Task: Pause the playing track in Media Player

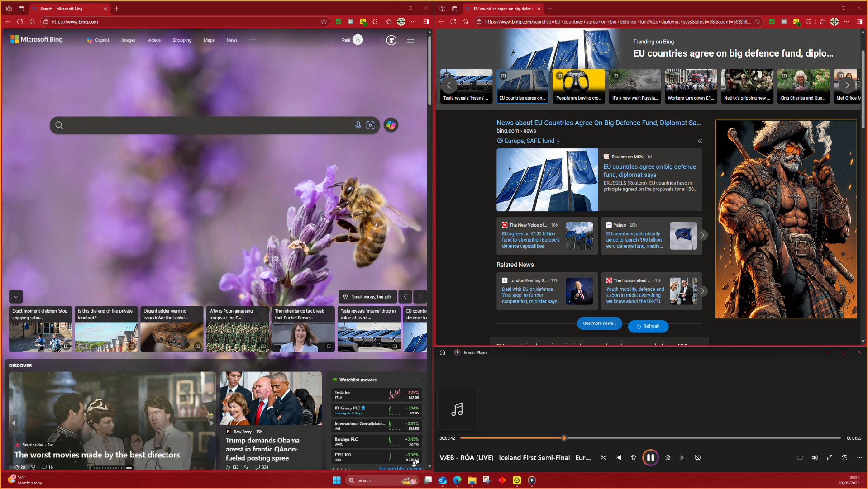Action: [x=650, y=457]
